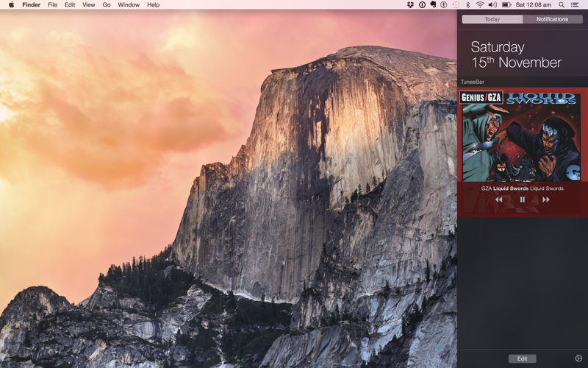Open the battery status menu
Viewport: 588px width, 368px height.
[x=506, y=5]
